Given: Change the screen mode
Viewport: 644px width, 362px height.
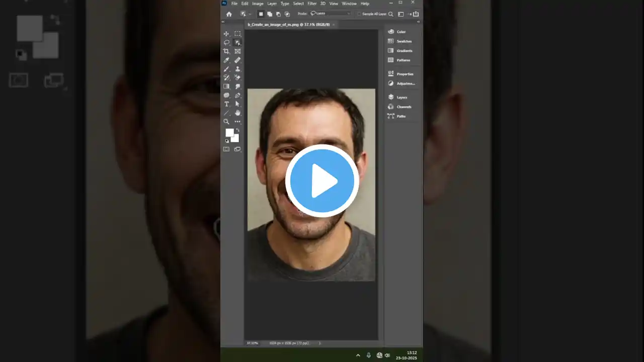Looking at the screenshot, I should (x=237, y=149).
